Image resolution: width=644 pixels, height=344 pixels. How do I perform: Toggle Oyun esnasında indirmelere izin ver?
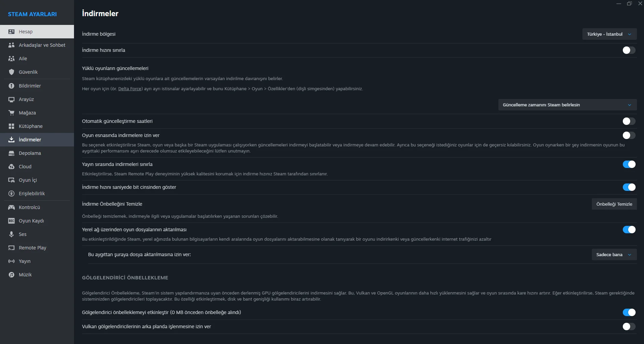tap(629, 135)
